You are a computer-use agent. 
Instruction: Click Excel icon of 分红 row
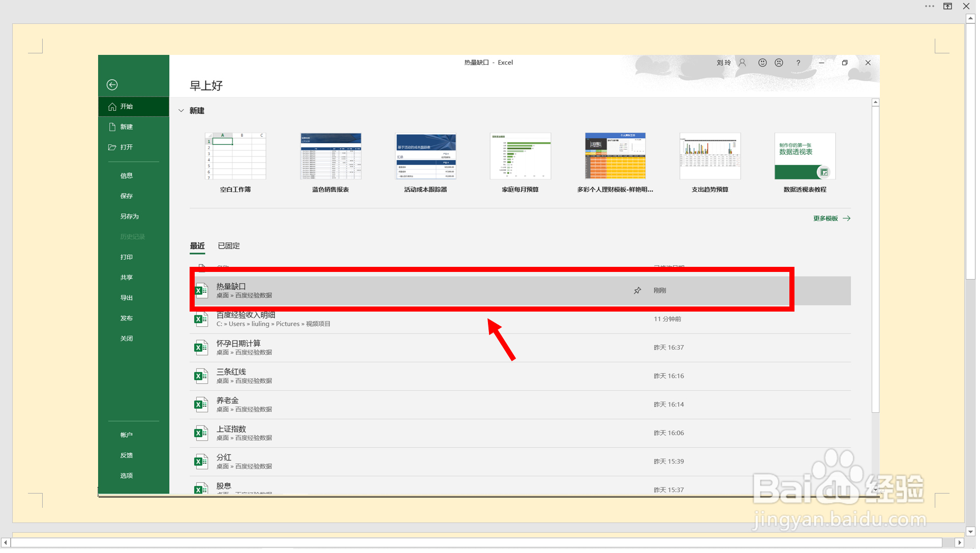coord(201,462)
